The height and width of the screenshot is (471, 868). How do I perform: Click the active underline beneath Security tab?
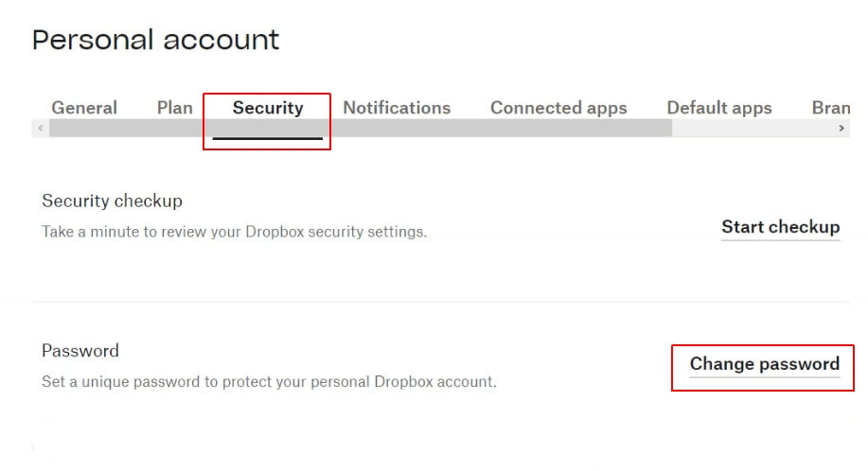pos(268,139)
